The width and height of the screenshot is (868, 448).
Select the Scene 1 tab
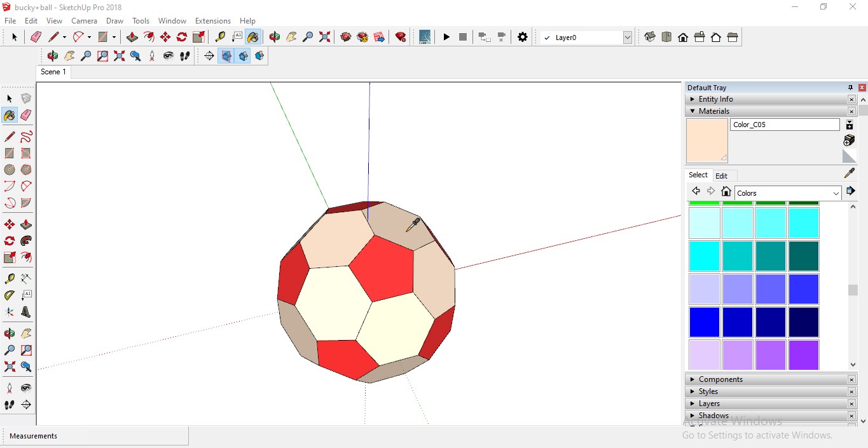coord(53,72)
